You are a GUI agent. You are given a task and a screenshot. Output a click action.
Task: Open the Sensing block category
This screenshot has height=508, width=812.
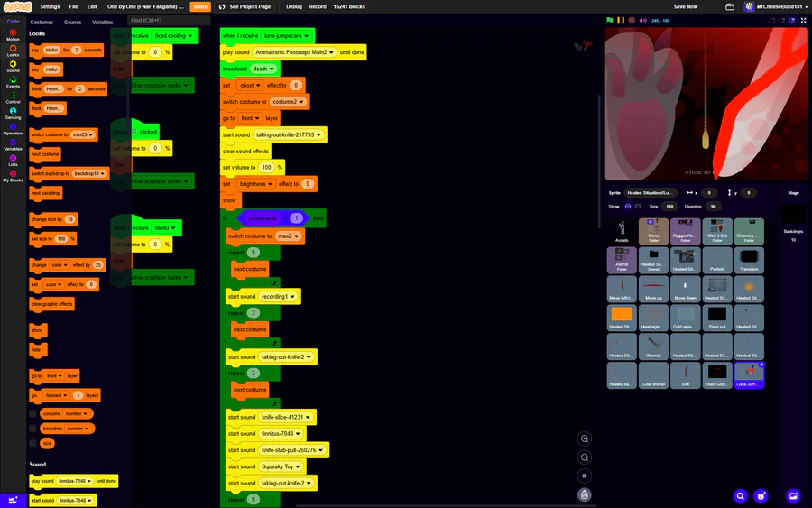[13, 114]
